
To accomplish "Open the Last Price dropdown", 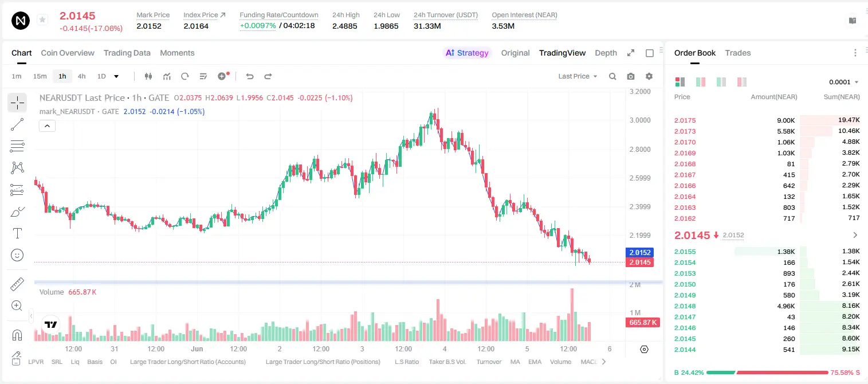I will (x=578, y=76).
